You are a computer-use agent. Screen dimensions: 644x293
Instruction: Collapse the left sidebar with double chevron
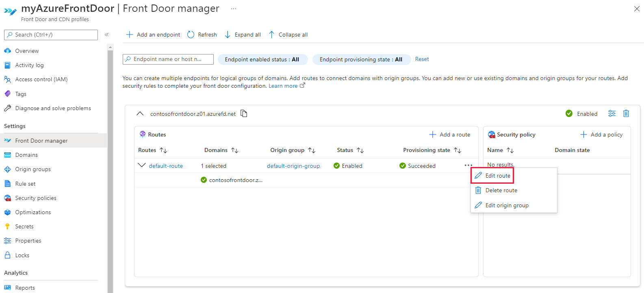pos(106,35)
